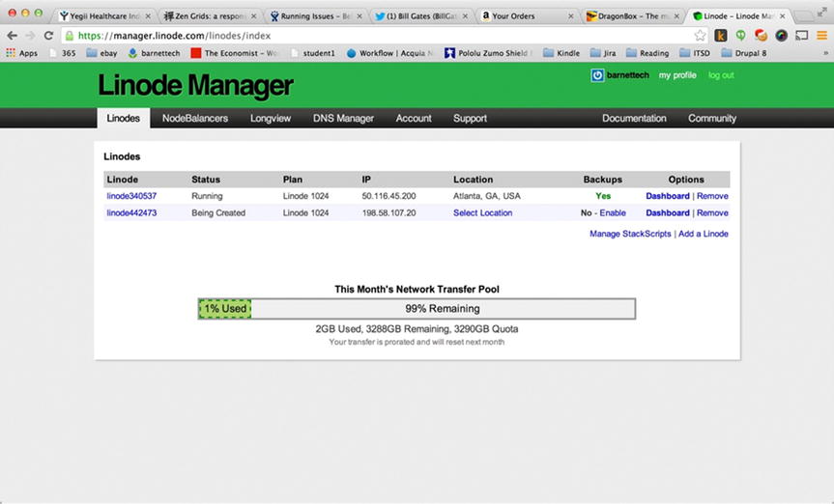Click the 1% Used transfer bar segment
Screen dimensions: 834x504
click(225, 309)
